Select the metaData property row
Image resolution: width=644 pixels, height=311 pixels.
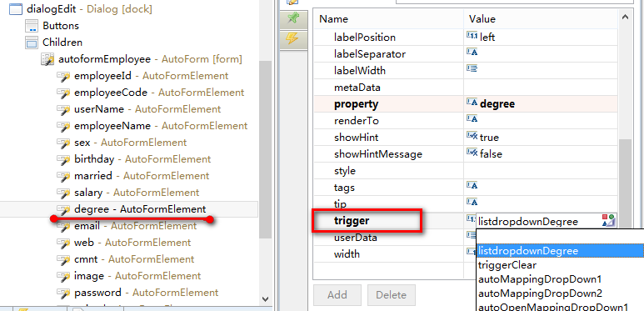466,87
